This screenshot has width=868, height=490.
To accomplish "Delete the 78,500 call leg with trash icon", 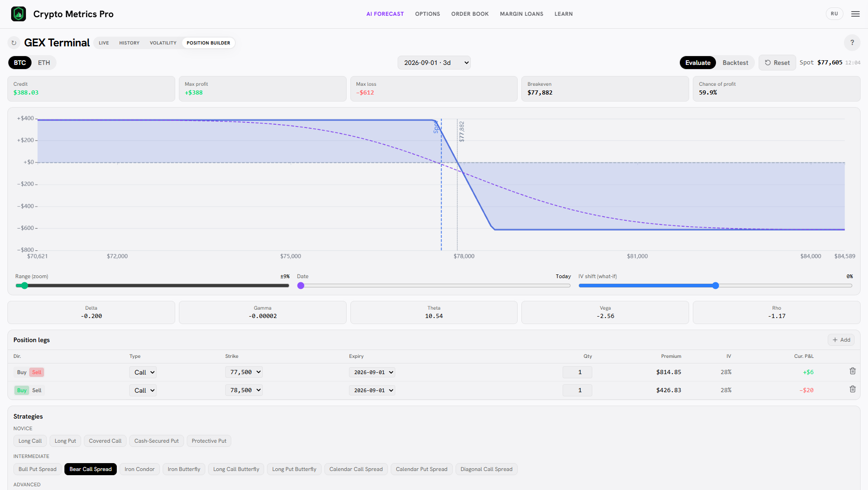I will pos(852,389).
